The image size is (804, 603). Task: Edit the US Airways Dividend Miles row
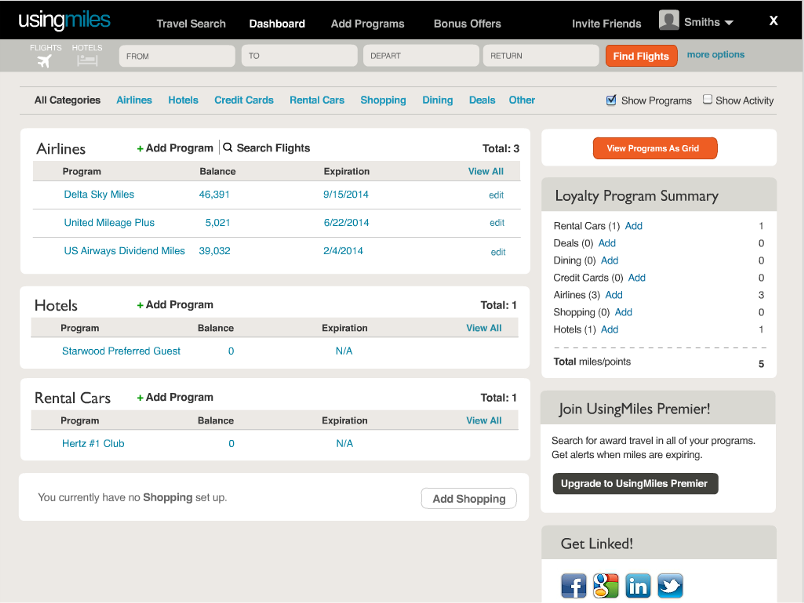coord(498,252)
